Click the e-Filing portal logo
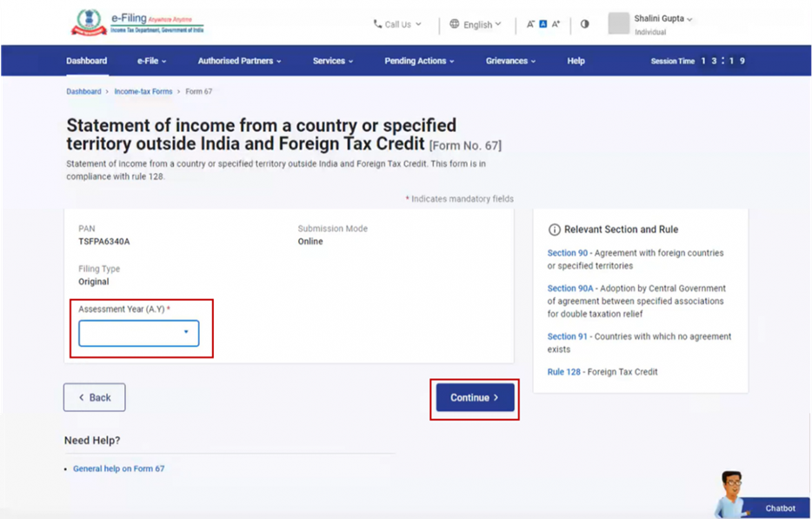The image size is (812, 519). click(x=136, y=23)
